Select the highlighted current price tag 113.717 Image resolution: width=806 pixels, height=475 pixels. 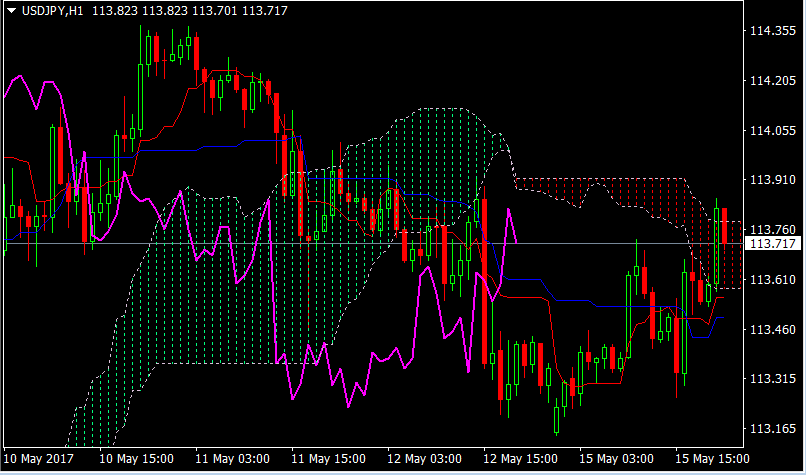point(772,244)
